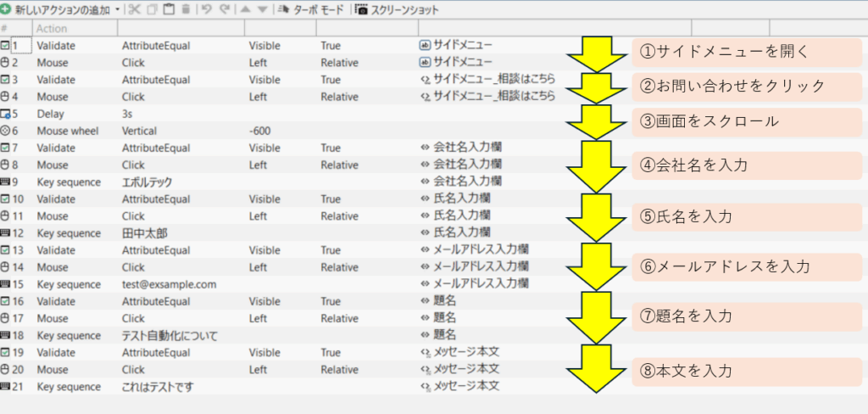Click the copy icon in toolbar
The image size is (868, 414).
151,9
